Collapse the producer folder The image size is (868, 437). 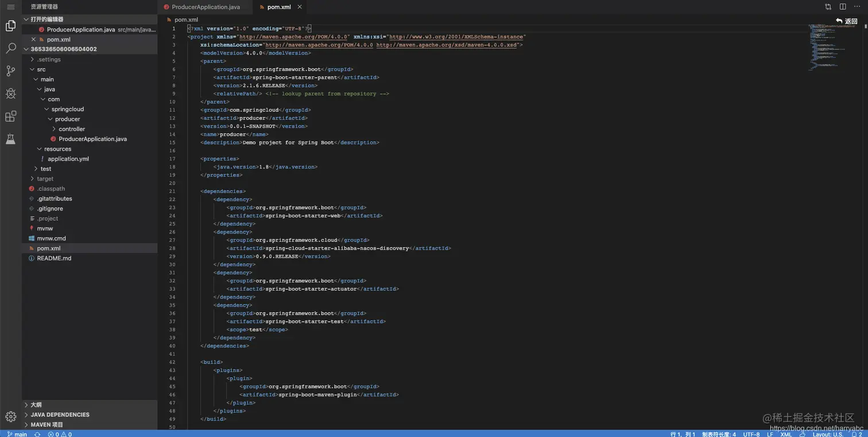(90, 119)
